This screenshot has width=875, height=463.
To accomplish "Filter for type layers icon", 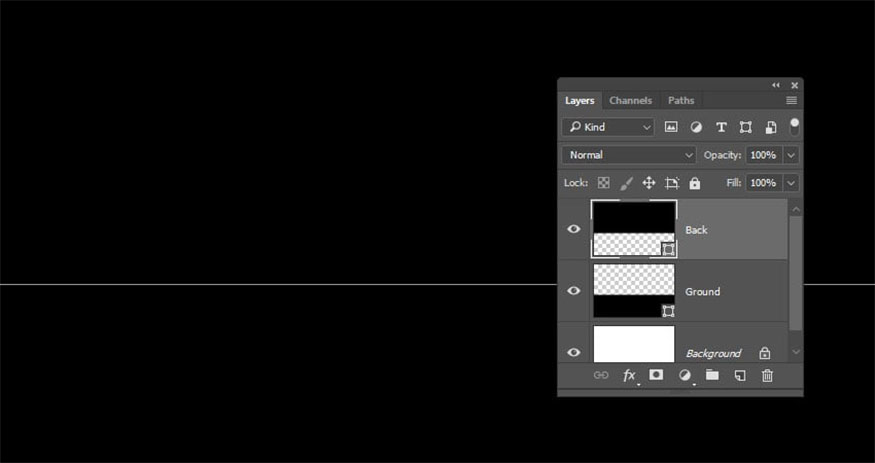I will (721, 127).
